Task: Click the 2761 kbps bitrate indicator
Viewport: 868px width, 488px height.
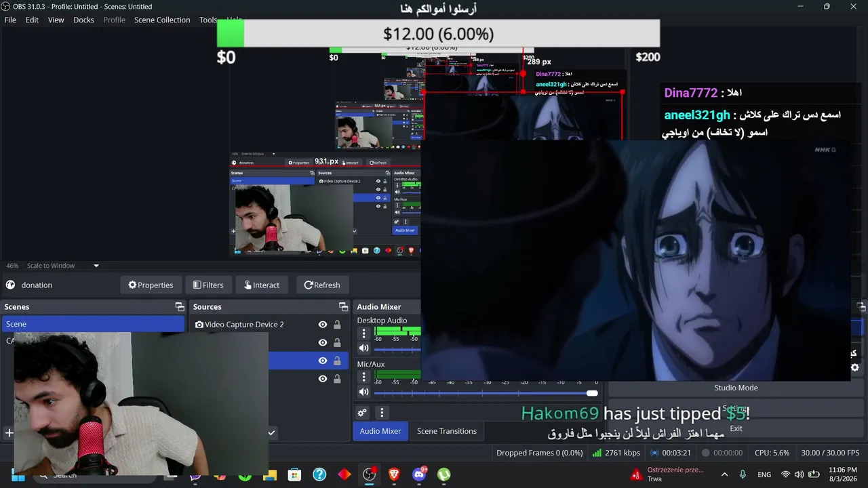Action: (615, 453)
